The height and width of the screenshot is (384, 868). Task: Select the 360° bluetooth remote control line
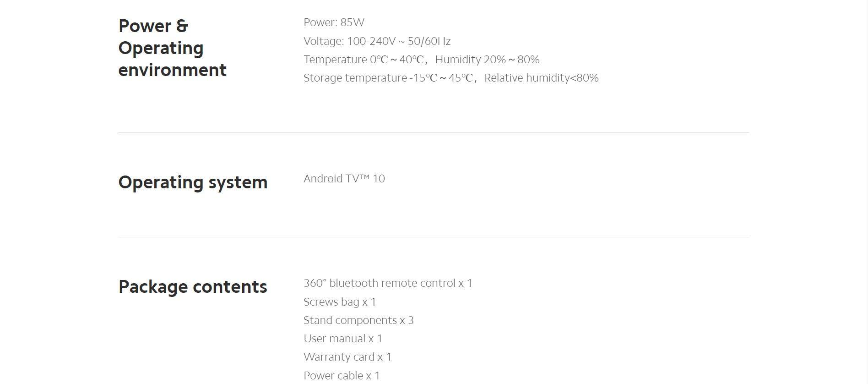(388, 283)
